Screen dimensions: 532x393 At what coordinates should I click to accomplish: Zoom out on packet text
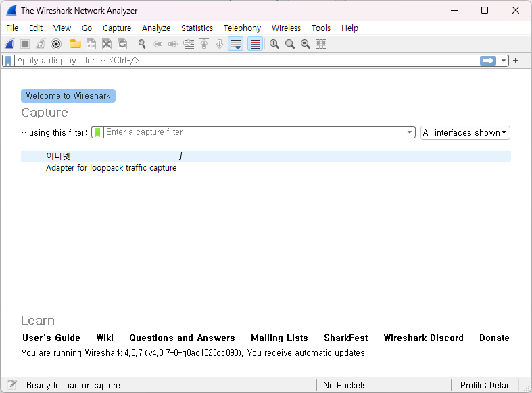(290, 44)
